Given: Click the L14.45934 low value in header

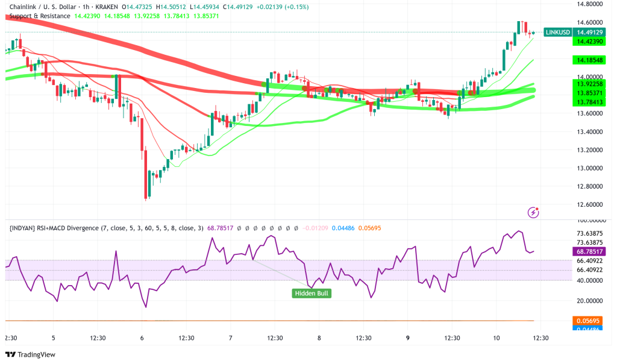Looking at the screenshot, I should pyautogui.click(x=204, y=7).
